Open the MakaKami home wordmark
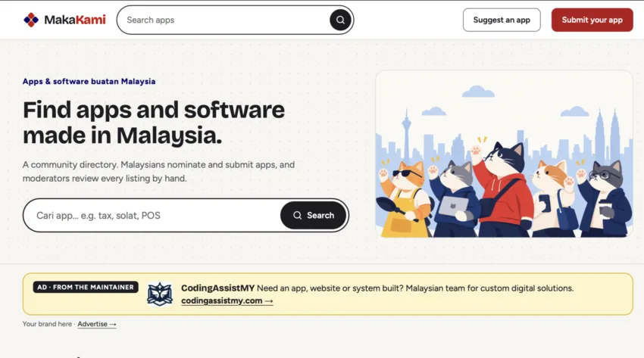The height and width of the screenshot is (358, 644). click(x=75, y=20)
